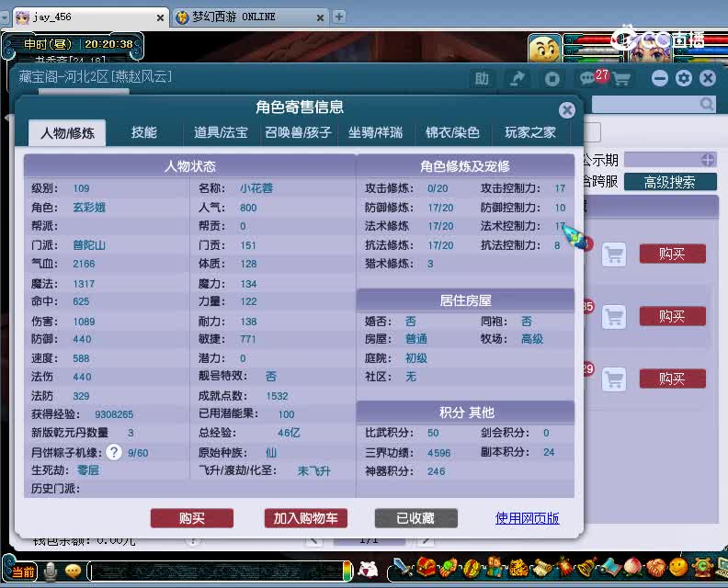The image size is (728, 588).
Task: Click the 三界功绩 value 4596
Action: 438,453
